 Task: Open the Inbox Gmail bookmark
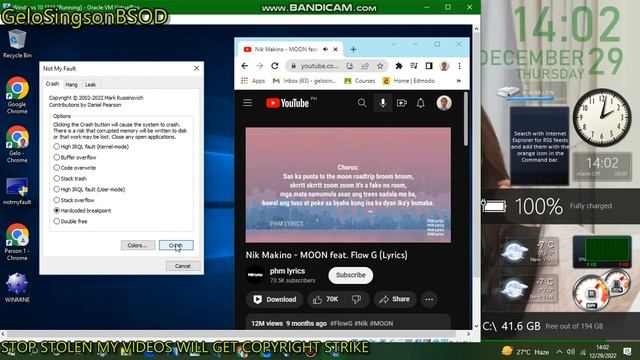coord(304,81)
